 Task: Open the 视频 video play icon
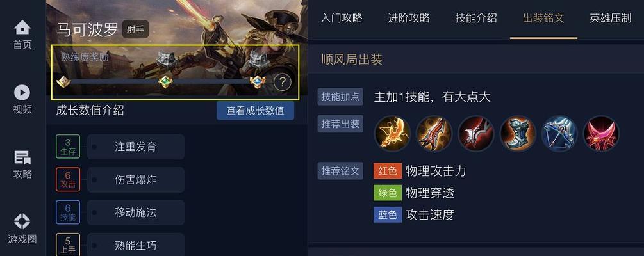[x=22, y=93]
